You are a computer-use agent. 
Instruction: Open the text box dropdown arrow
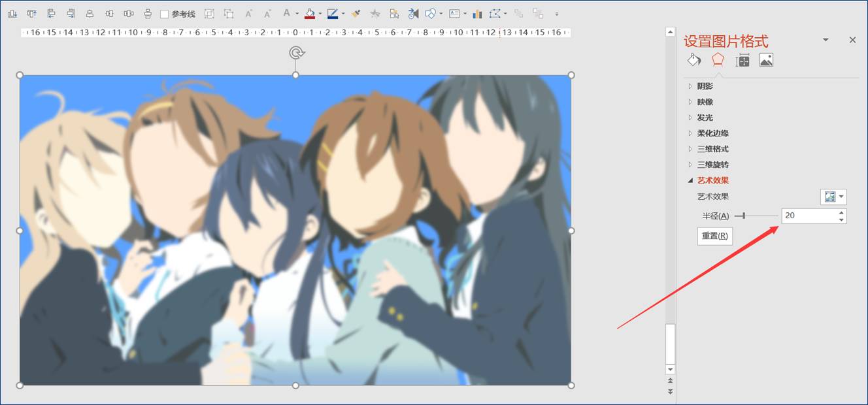[465, 14]
